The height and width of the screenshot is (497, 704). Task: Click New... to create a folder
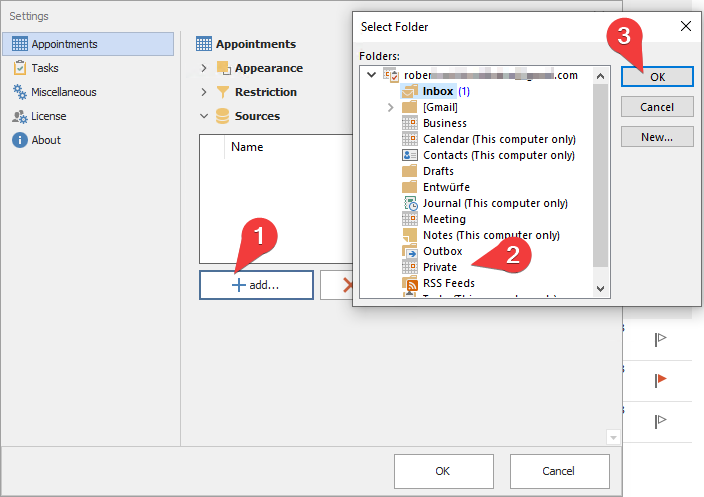point(657,137)
